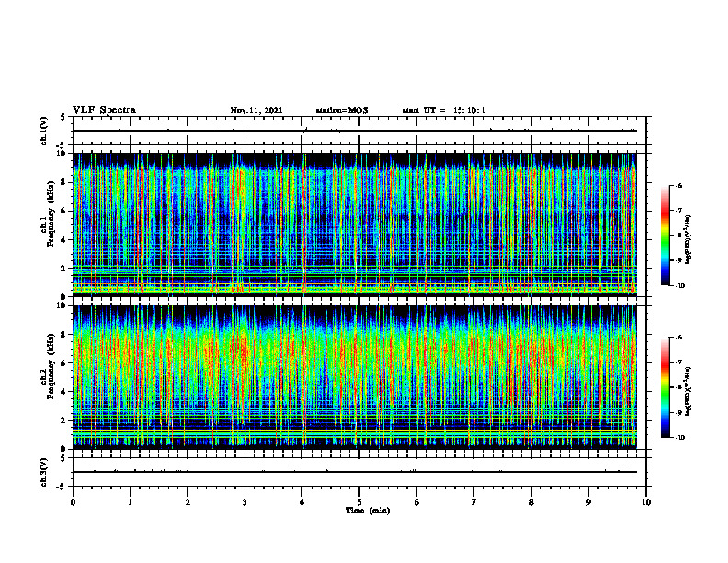This screenshot has height=563, width=728.
Task: Click the ch.2 spectrogram color scale bar
Action: pos(665,387)
